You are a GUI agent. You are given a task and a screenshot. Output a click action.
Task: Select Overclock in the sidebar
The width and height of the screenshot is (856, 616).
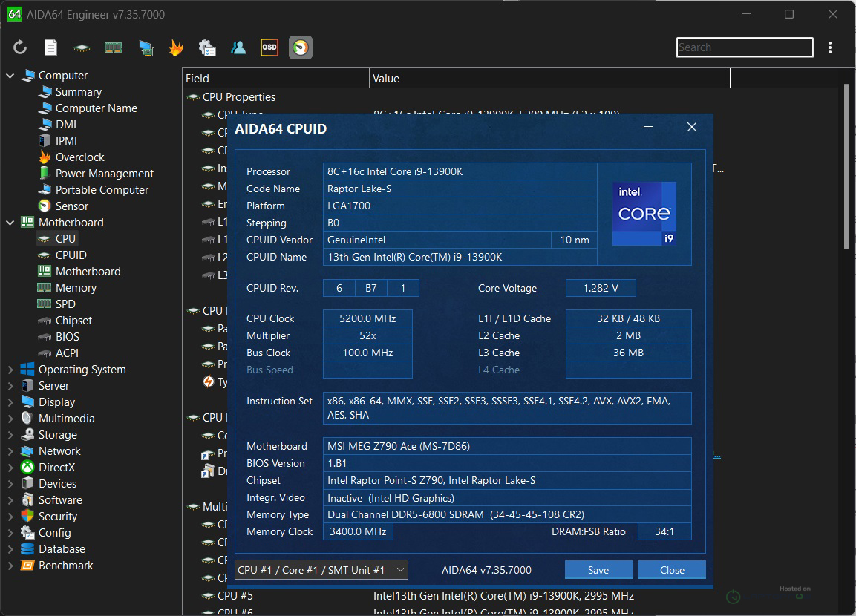point(79,157)
